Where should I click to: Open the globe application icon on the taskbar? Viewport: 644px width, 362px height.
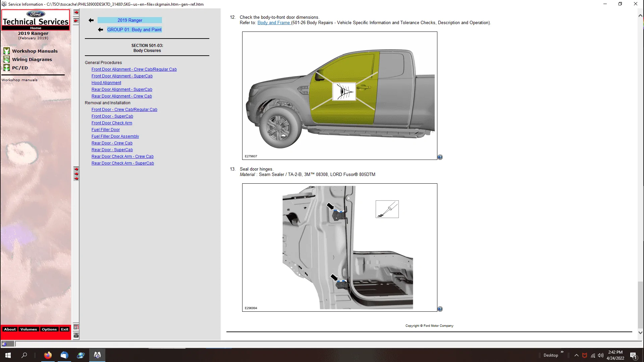click(81, 355)
